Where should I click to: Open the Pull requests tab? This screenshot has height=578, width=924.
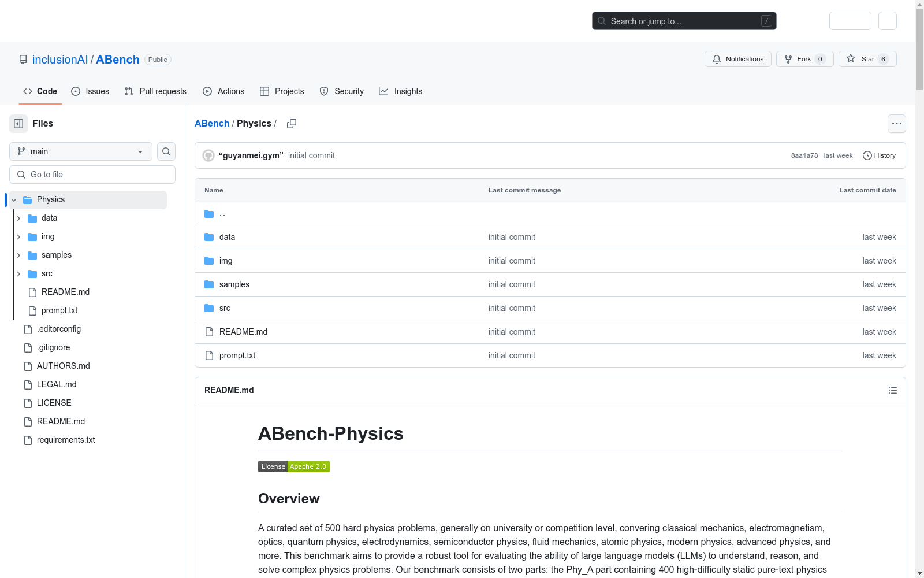tap(155, 91)
